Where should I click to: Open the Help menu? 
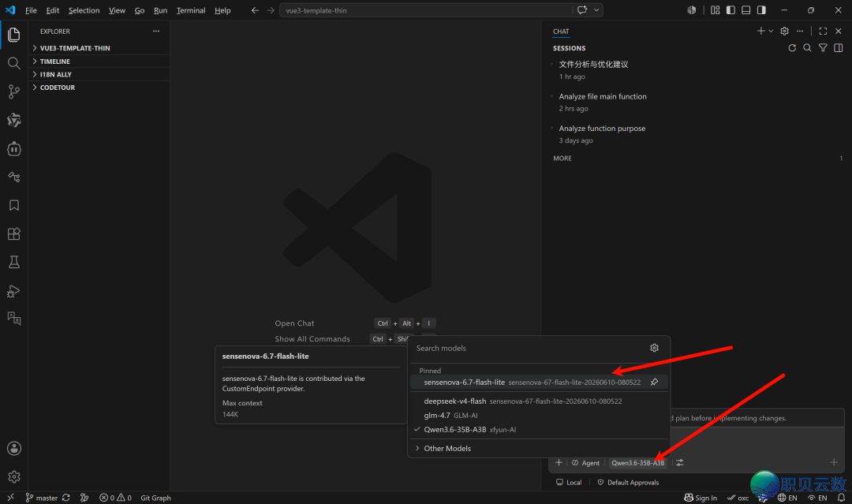(222, 10)
